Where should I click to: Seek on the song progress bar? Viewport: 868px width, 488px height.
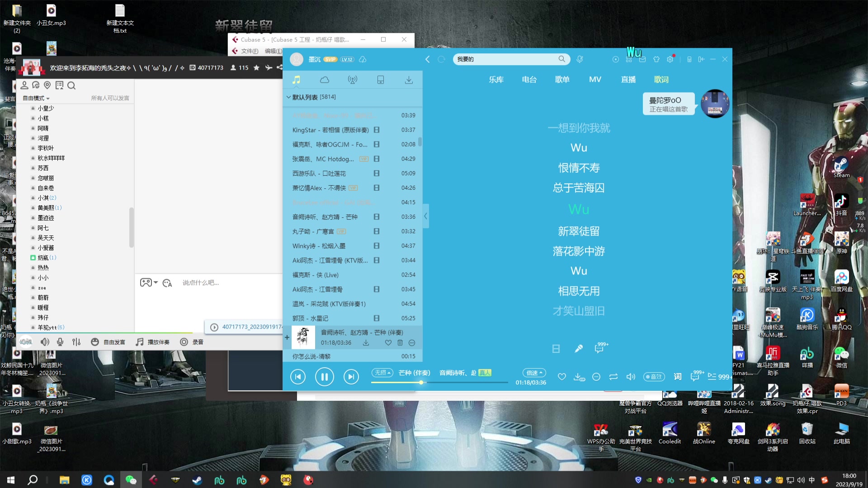(x=439, y=382)
